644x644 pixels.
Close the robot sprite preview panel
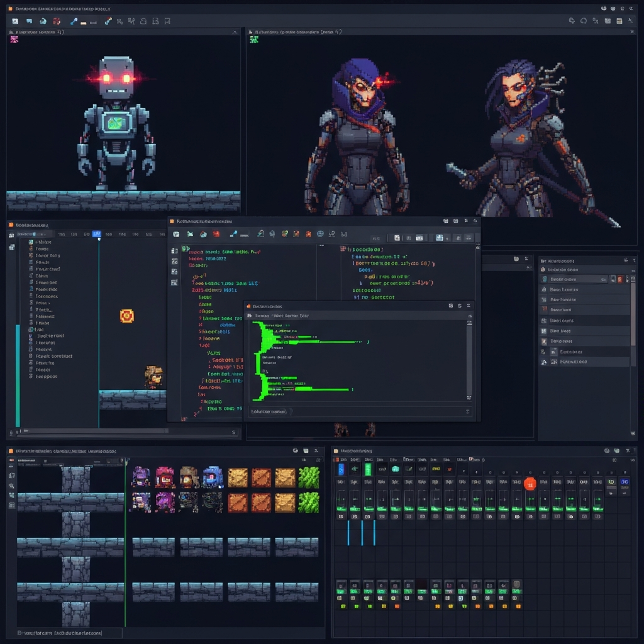(235, 32)
